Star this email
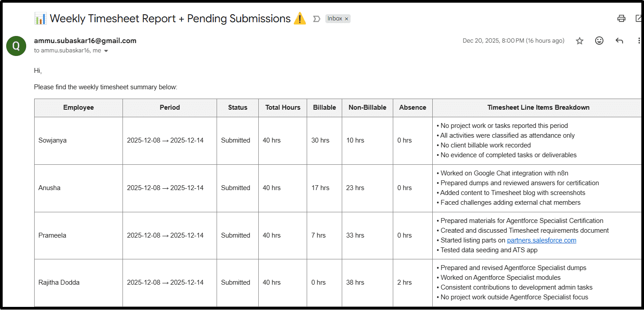644x310 pixels. pyautogui.click(x=580, y=41)
